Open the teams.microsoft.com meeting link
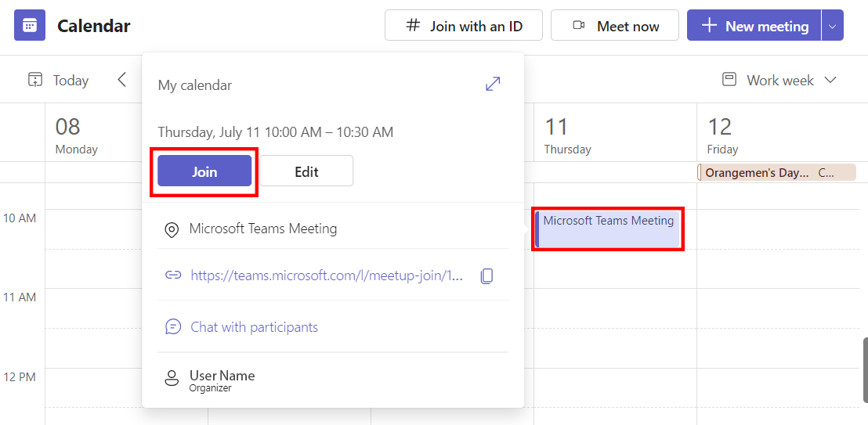Image resolution: width=868 pixels, height=425 pixels. 327,276
